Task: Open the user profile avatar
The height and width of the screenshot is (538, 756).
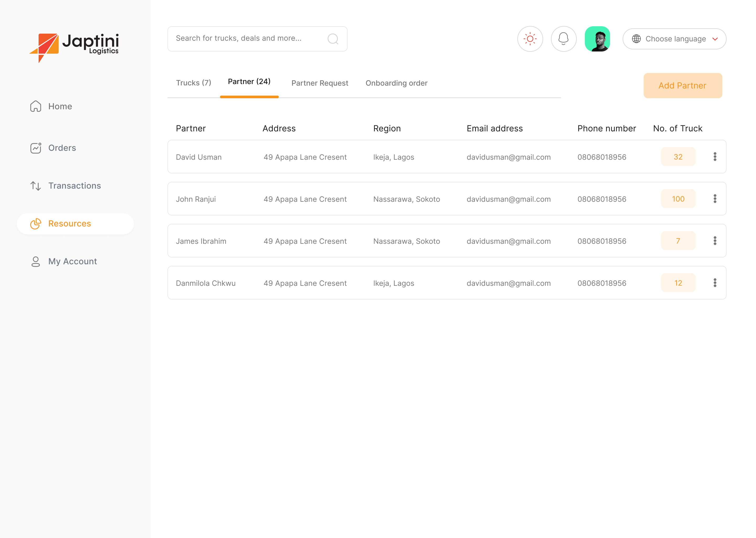Action: (x=597, y=39)
